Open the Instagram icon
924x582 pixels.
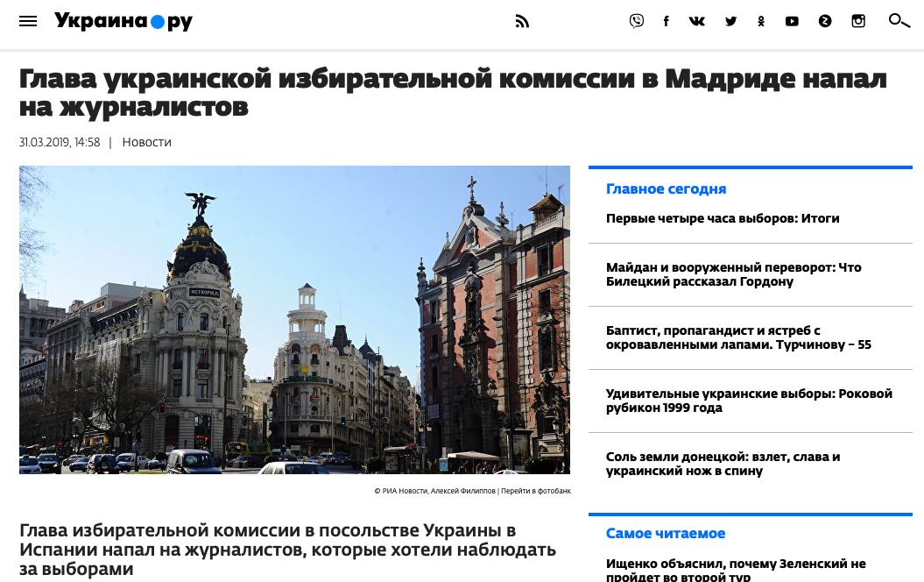point(858,21)
